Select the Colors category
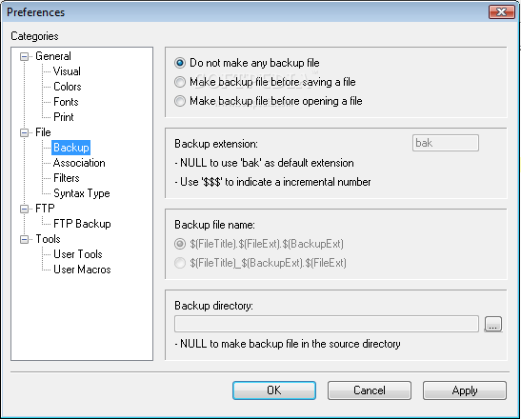Screen dimensions: 521x420 [x=67, y=87]
